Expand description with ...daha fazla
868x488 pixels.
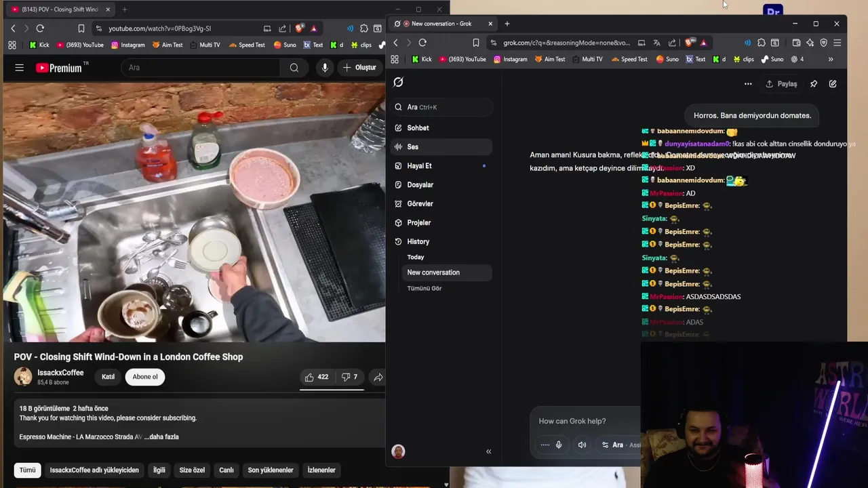161,437
